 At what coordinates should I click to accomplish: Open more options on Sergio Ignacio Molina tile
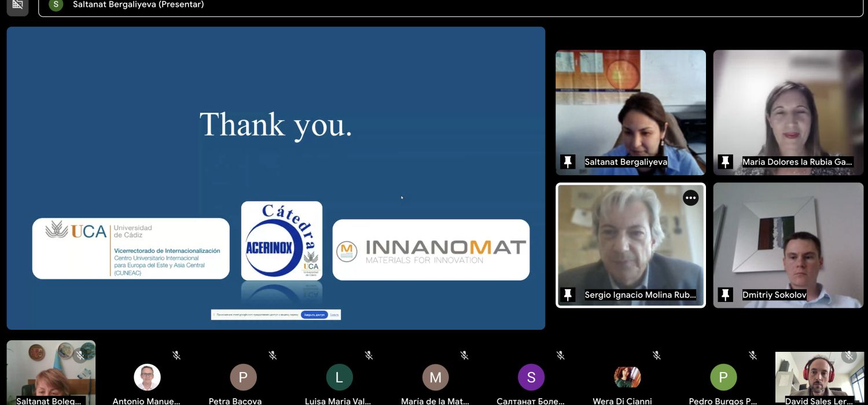[690, 198]
